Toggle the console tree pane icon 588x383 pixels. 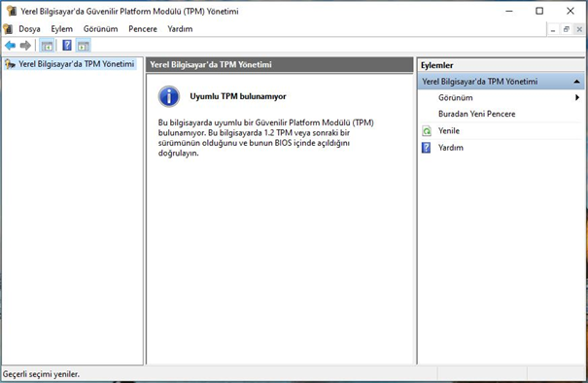tap(47, 46)
